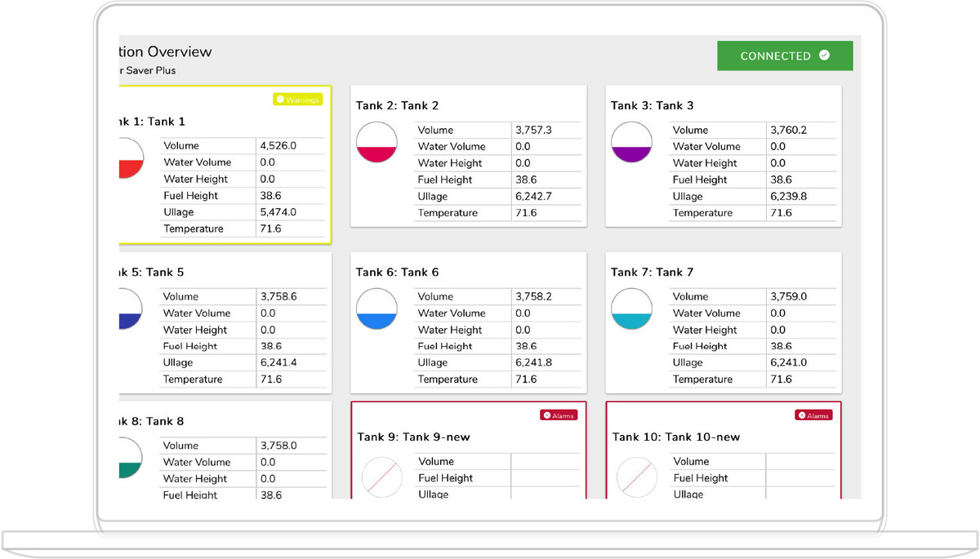This screenshot has width=980, height=559.
Task: Click the Volume label in Tank 10-new card
Action: pos(691,461)
